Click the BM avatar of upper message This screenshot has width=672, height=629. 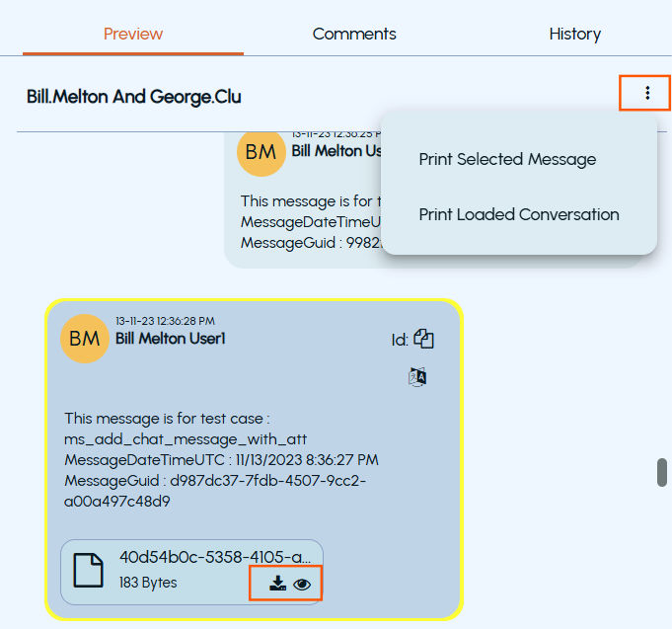point(261,153)
